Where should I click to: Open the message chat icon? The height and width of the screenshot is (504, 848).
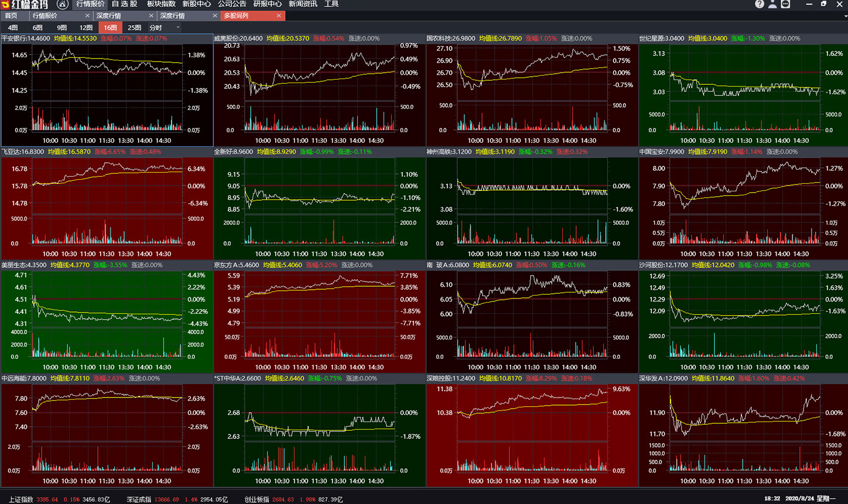[785, 4]
